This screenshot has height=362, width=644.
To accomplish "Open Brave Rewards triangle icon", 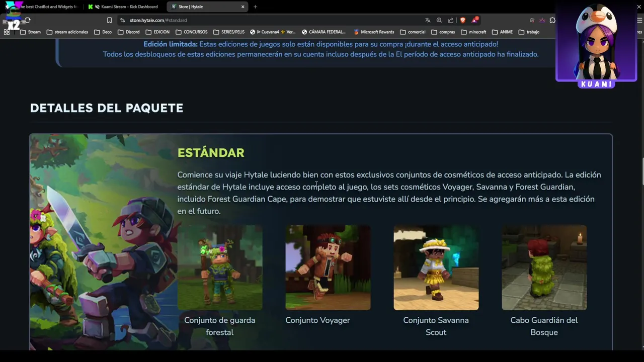I will 474,20.
